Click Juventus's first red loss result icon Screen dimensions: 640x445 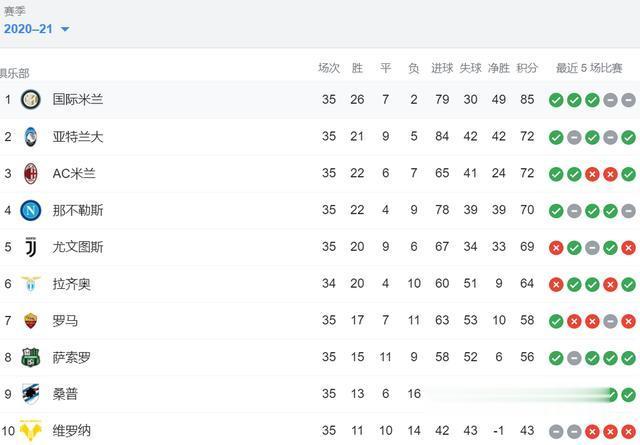(x=556, y=247)
